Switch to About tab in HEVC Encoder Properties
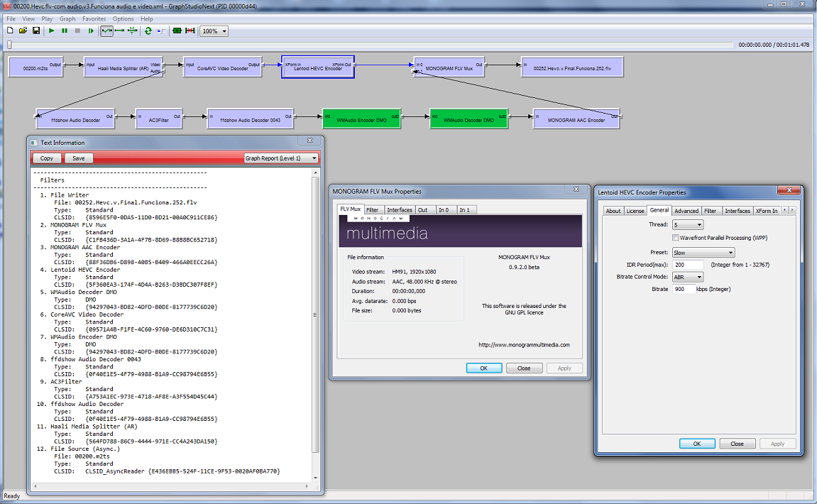The height and width of the screenshot is (504, 817). click(x=613, y=211)
